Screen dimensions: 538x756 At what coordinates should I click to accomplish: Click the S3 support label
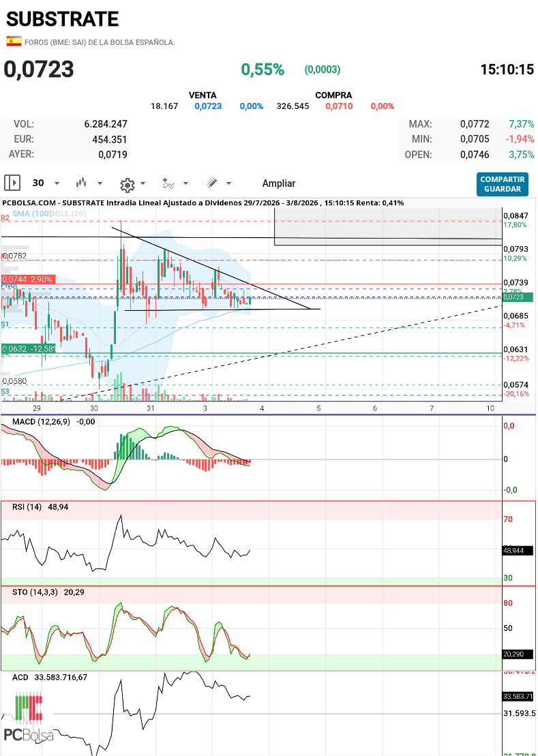pos(5,391)
